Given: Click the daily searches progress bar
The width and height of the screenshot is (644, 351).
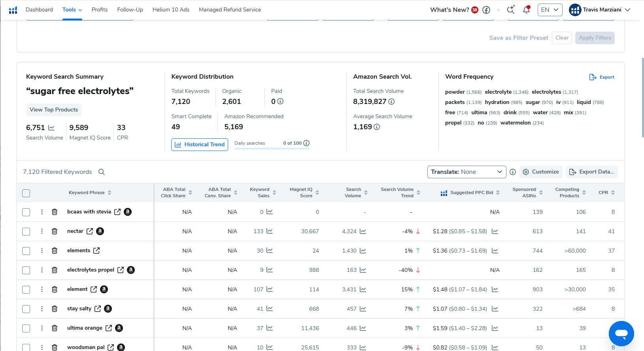Looking at the screenshot, I should point(272,149).
